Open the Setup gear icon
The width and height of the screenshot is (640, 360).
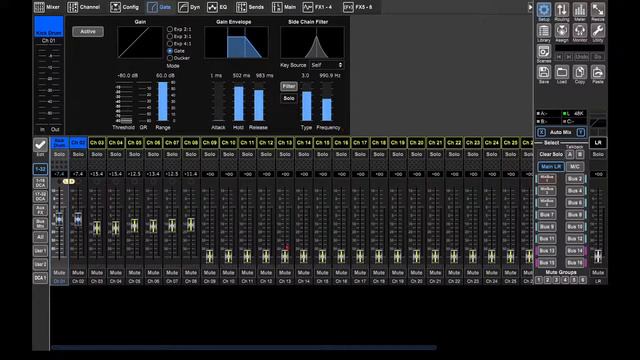(544, 10)
